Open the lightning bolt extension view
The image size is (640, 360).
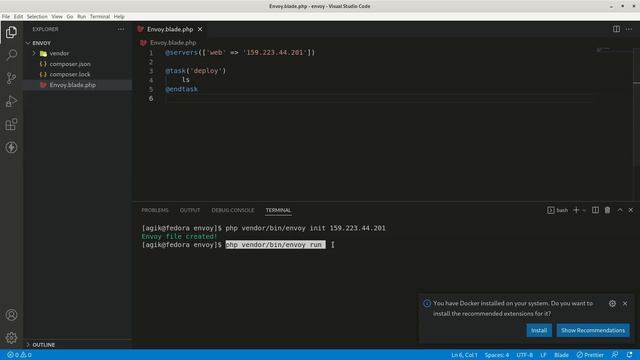tap(11, 147)
